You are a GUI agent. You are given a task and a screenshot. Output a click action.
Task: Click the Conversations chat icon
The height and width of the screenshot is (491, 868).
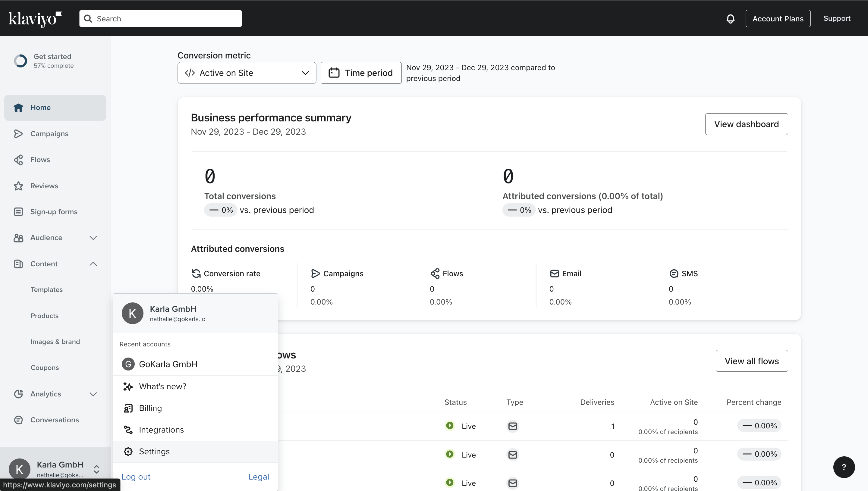pos(18,420)
